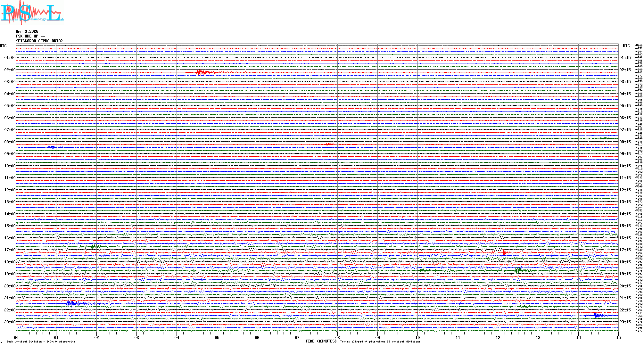Click the 05 minute tick label at the bottom
The width and height of the screenshot is (644, 346).
pos(217,337)
